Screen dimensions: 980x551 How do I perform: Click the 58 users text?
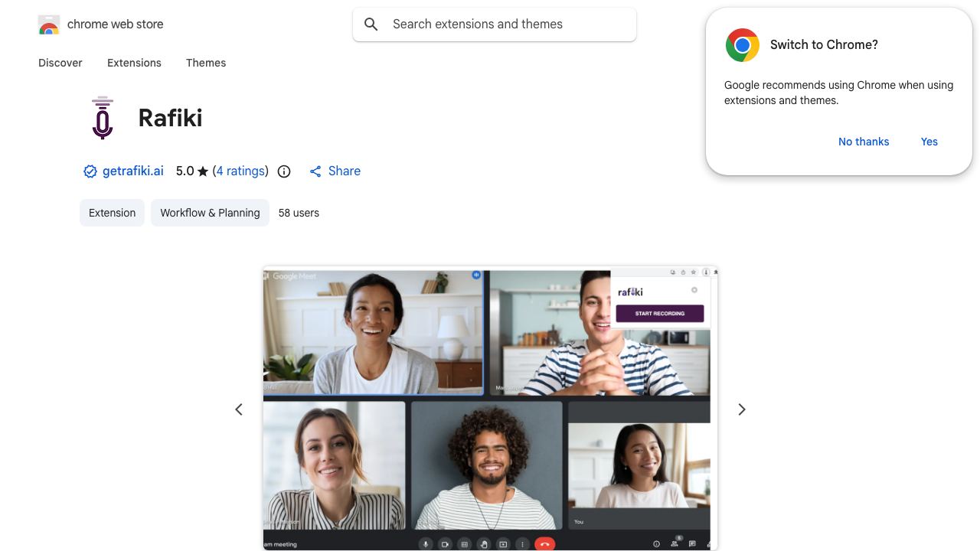299,213
